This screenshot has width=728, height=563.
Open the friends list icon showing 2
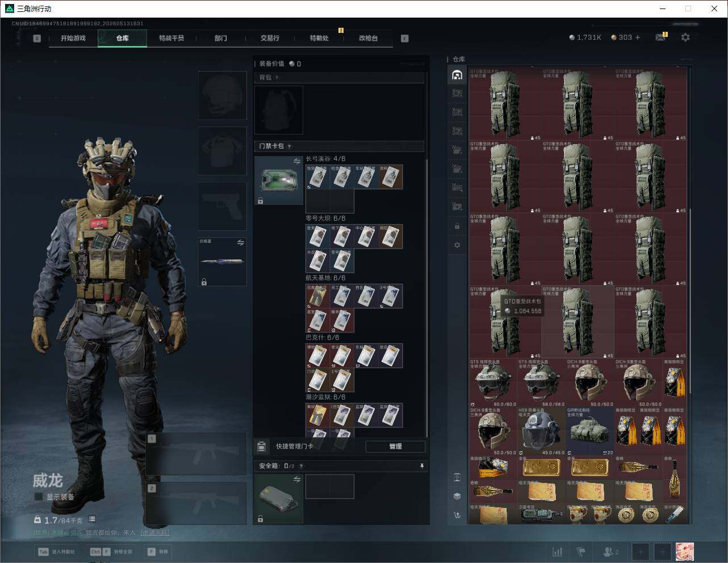[610, 552]
